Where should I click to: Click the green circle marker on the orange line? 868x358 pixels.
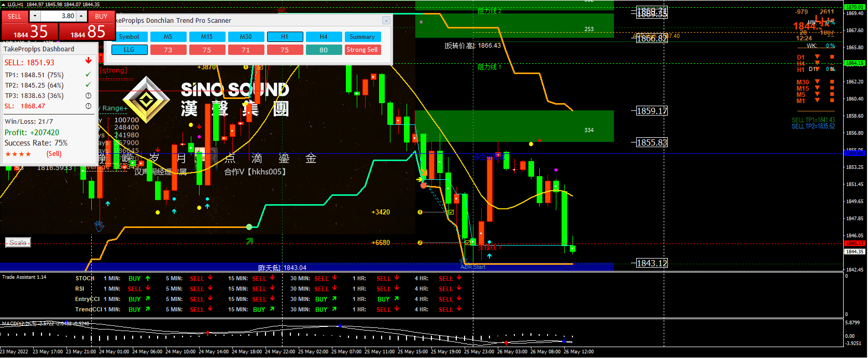pos(249,227)
